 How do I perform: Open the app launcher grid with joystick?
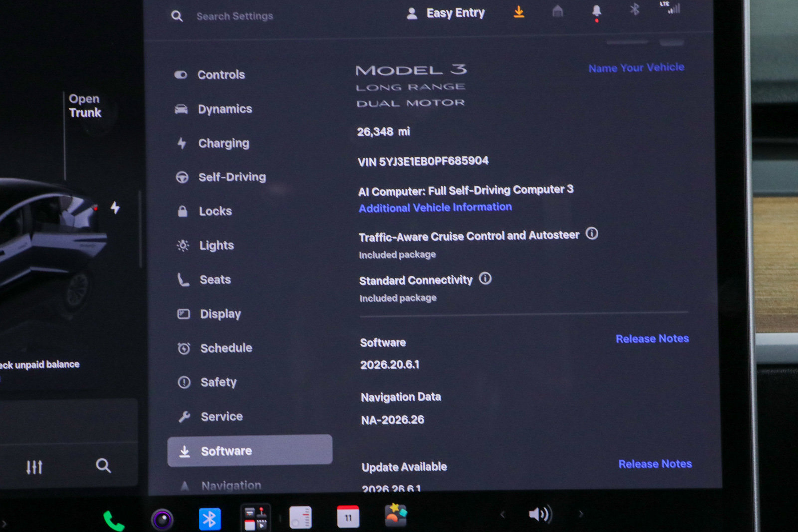coord(256,518)
